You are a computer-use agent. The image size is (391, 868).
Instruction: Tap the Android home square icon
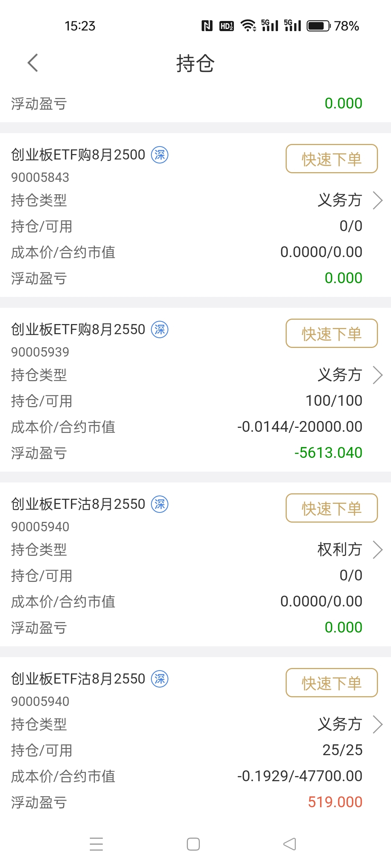click(x=193, y=844)
